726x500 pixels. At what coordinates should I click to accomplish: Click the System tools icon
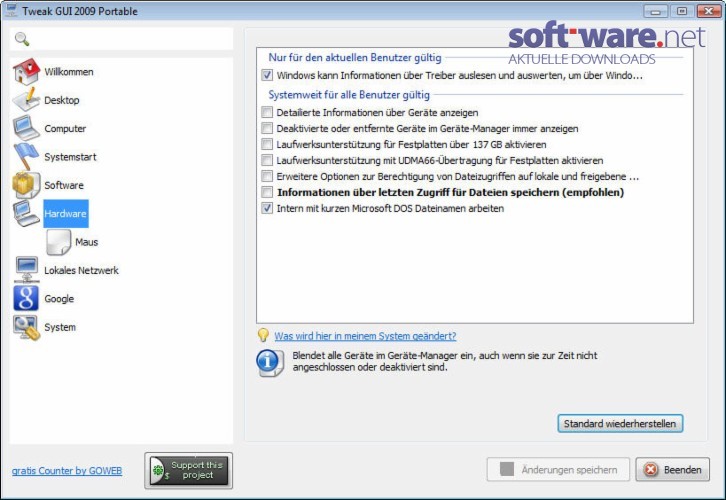26,327
